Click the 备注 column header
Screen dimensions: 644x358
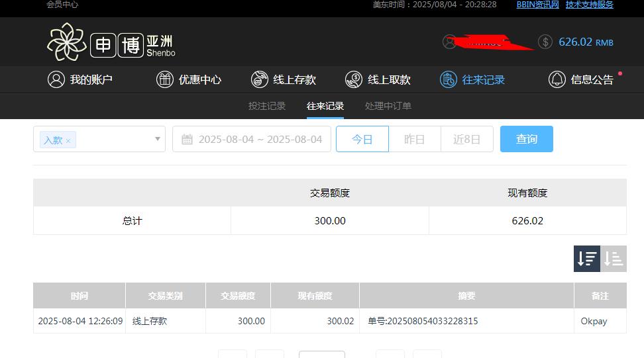(x=600, y=296)
